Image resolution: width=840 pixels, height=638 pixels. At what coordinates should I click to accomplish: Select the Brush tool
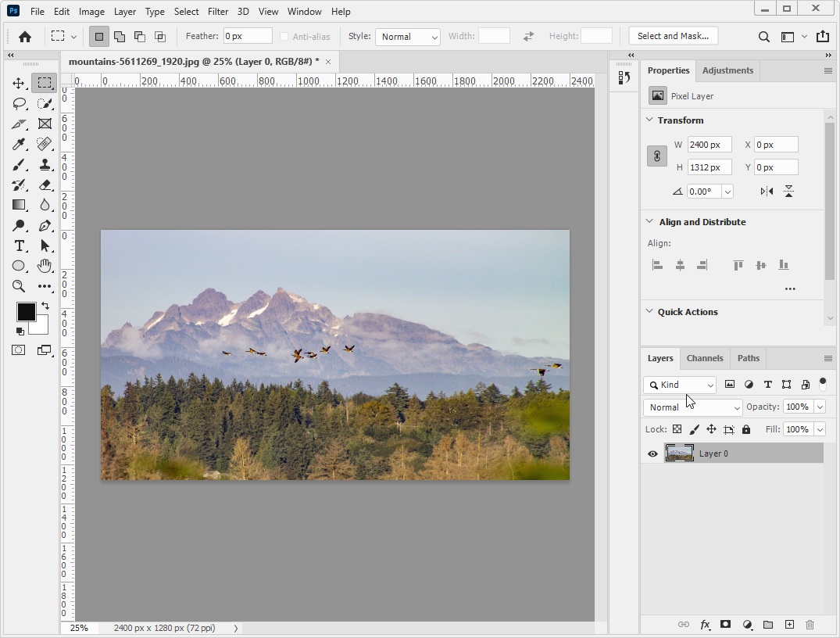pos(20,165)
